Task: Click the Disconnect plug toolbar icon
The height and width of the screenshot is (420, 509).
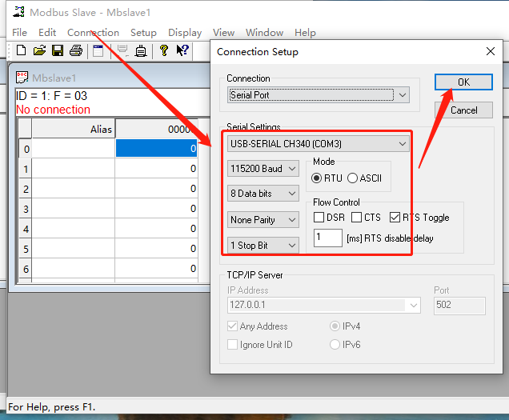Action: (141, 50)
